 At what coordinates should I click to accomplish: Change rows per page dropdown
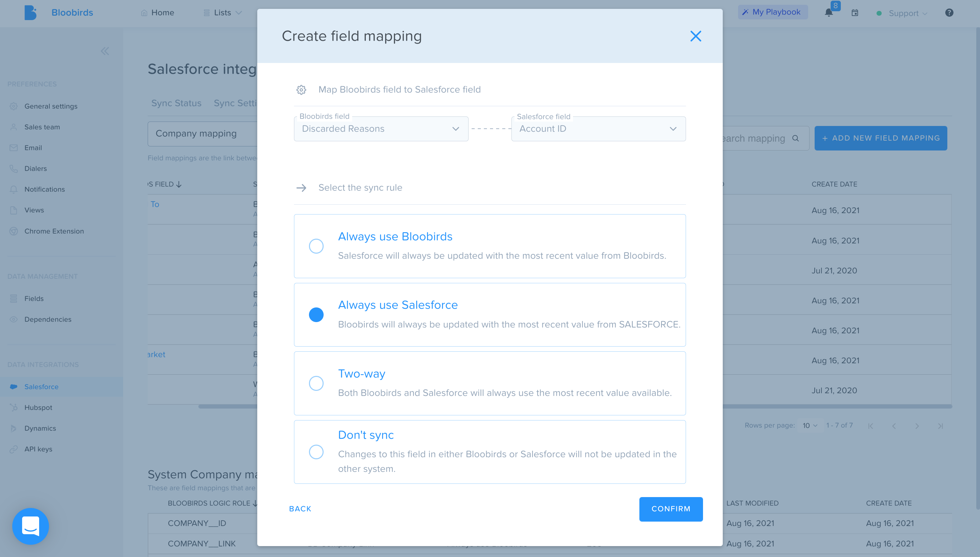(810, 425)
